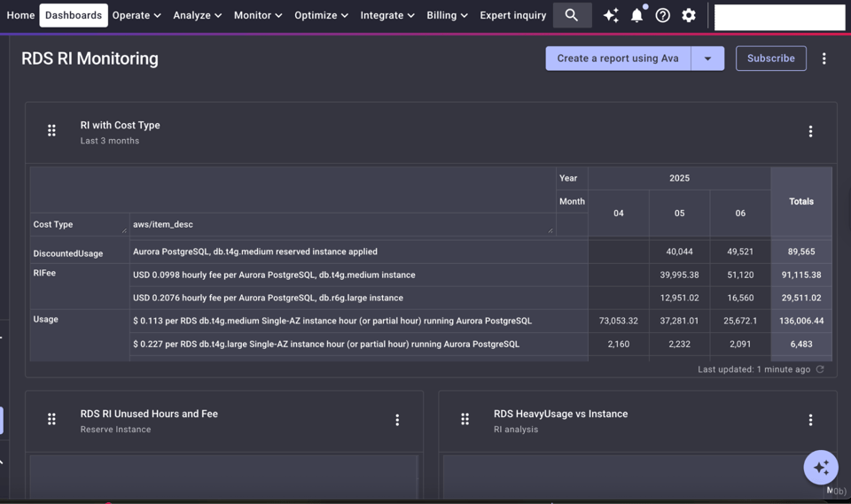This screenshot has height=504, width=851.
Task: Select the RIFee cost type cell
Action: tap(80, 286)
